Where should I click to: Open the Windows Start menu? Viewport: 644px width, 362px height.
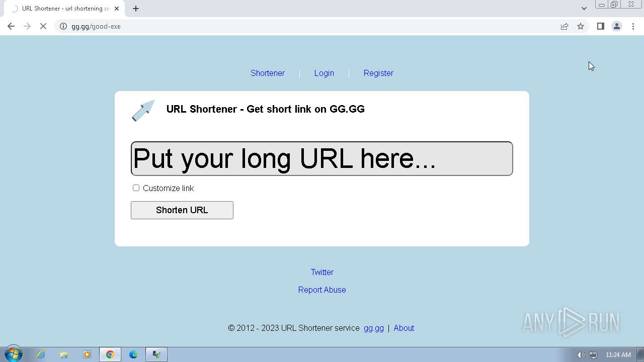(x=13, y=354)
